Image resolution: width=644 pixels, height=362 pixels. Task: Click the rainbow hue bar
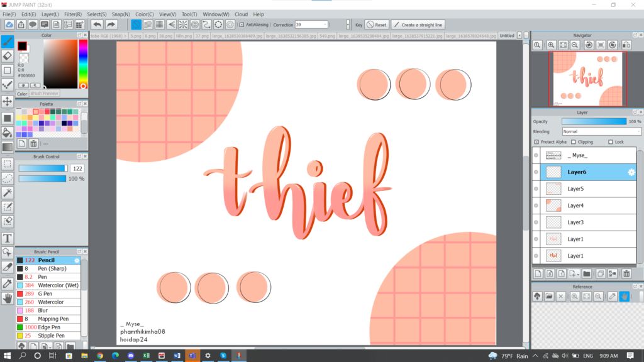(83, 64)
